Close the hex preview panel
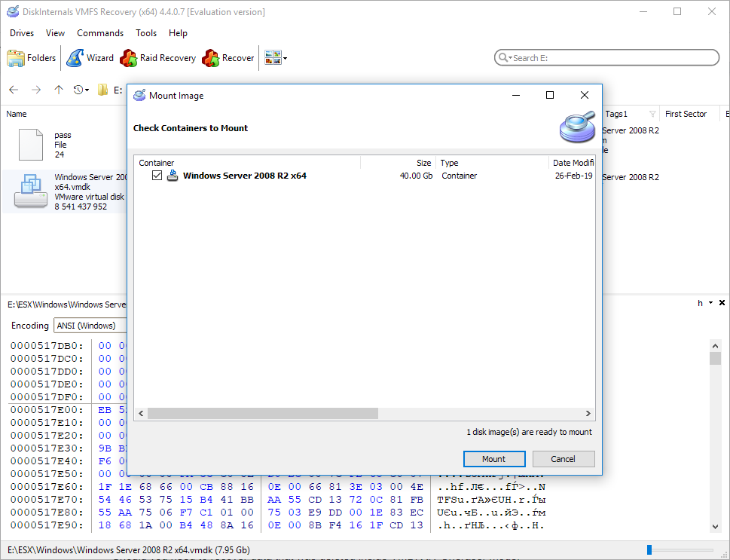Image resolution: width=730 pixels, height=560 pixels. 722,303
